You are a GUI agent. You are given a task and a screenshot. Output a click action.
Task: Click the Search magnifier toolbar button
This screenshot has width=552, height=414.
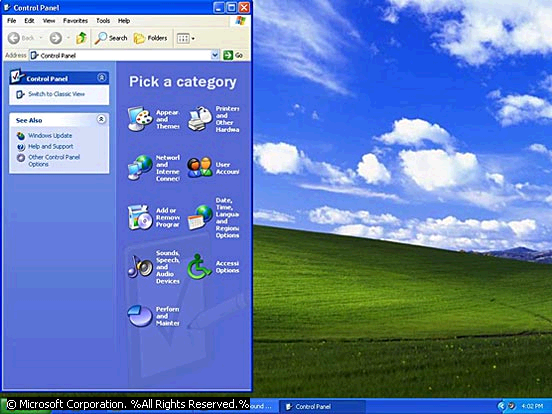coord(111,38)
